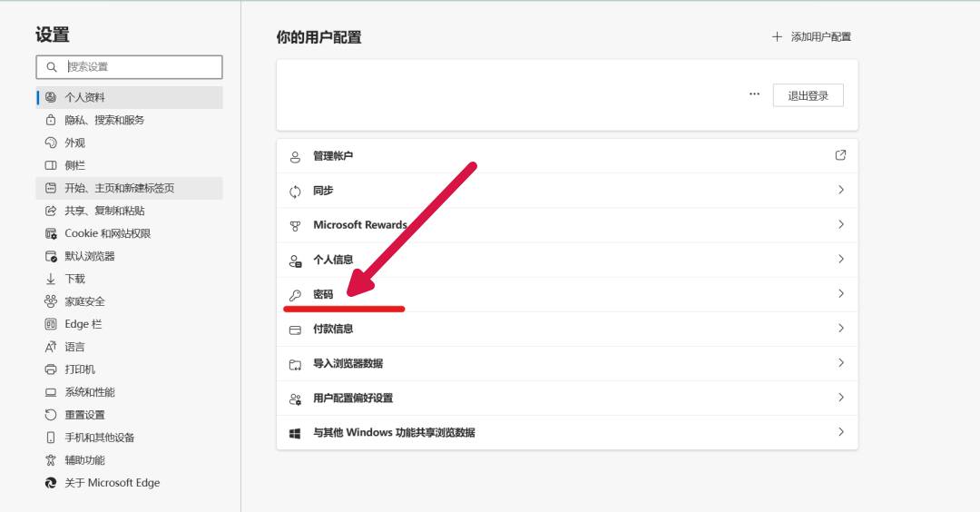980x512 pixels.
Task: Click the Cookie 和网站权限 icon
Action: click(51, 233)
